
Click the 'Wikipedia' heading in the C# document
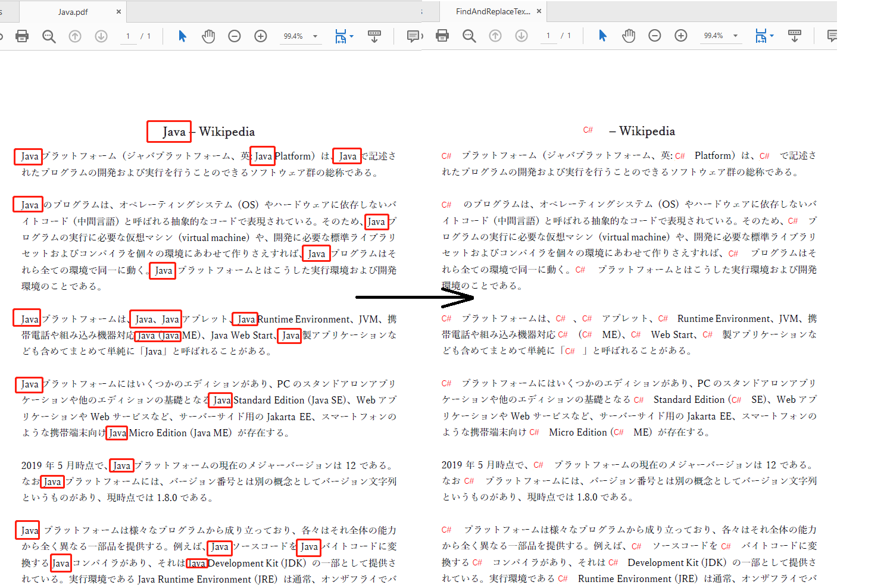pos(647,131)
